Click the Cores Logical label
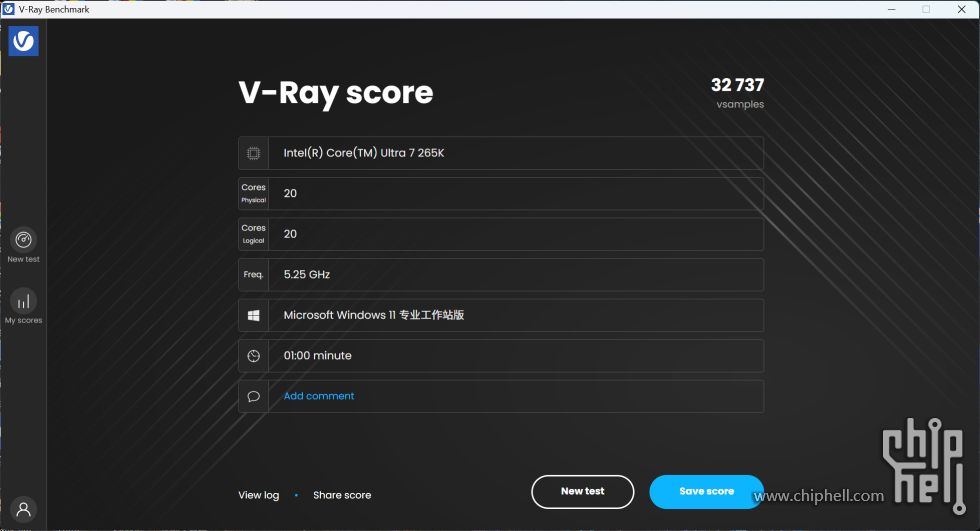 tap(253, 234)
